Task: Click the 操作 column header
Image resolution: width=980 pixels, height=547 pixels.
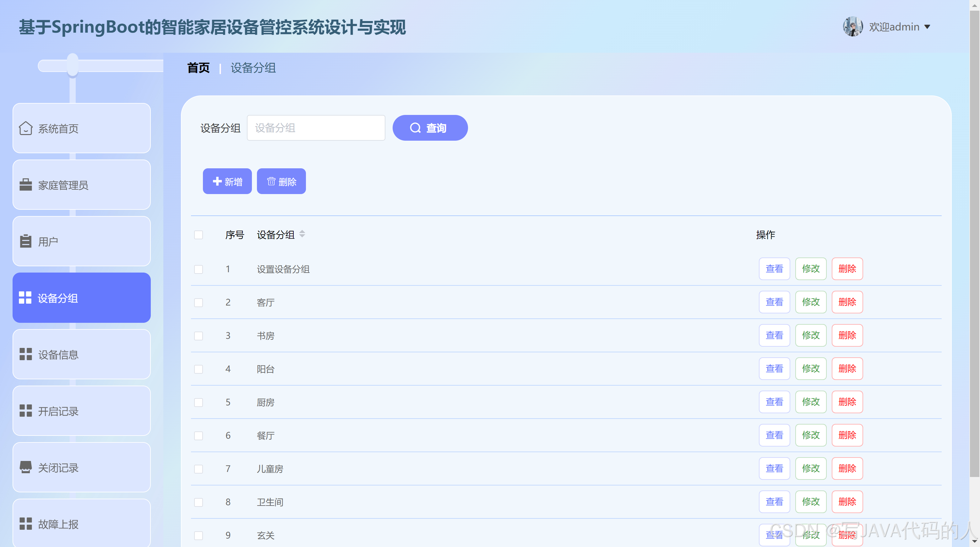Action: click(x=765, y=235)
